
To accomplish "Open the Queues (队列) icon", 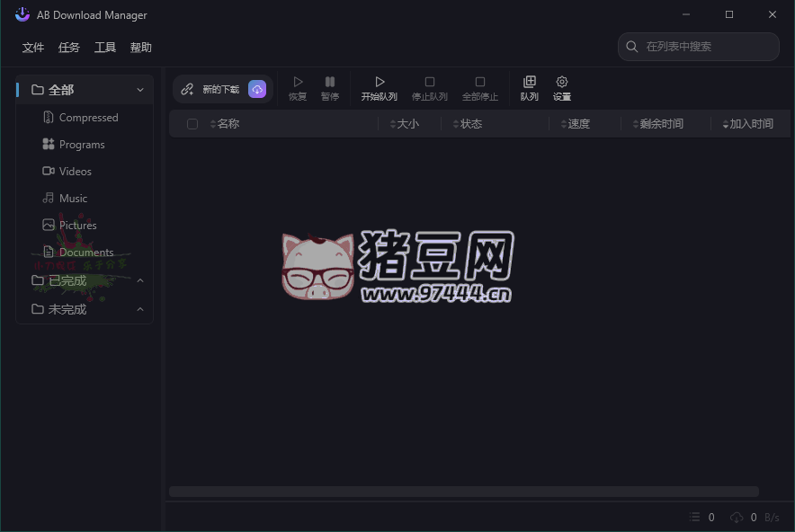I will [530, 83].
